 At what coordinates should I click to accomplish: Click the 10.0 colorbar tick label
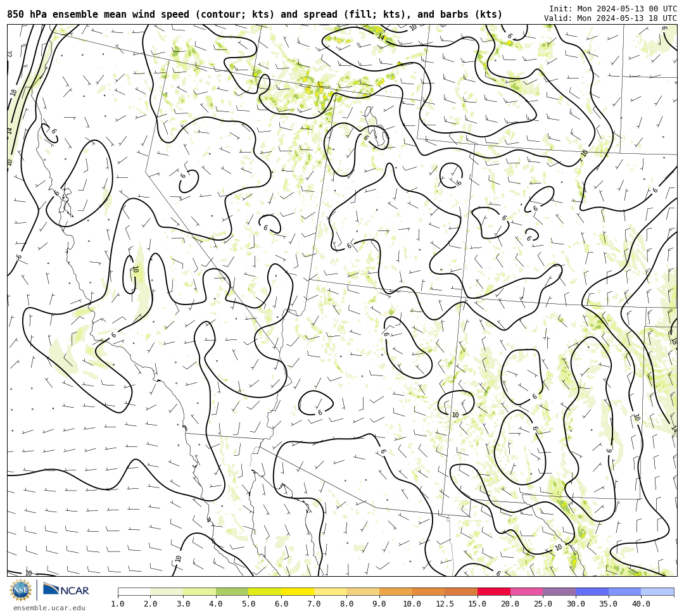click(412, 604)
